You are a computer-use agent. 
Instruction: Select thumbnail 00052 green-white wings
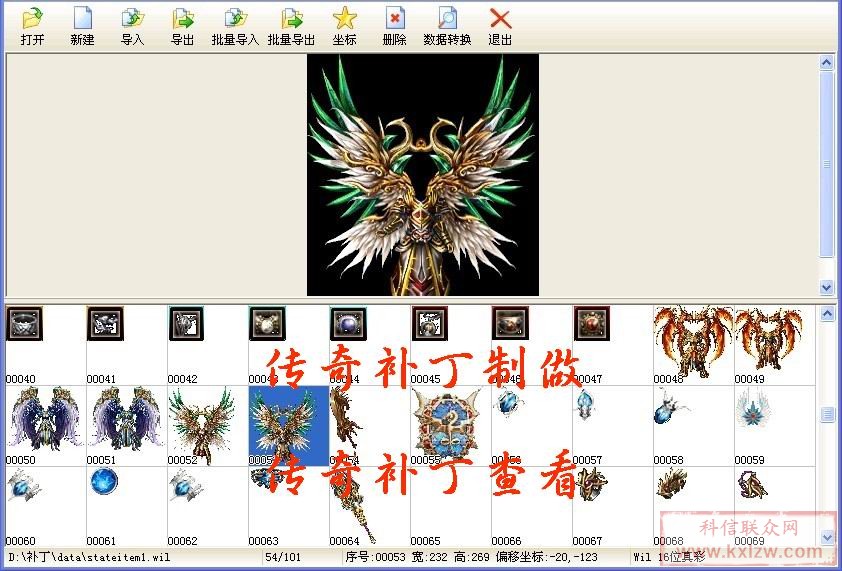pyautogui.click(x=201, y=424)
